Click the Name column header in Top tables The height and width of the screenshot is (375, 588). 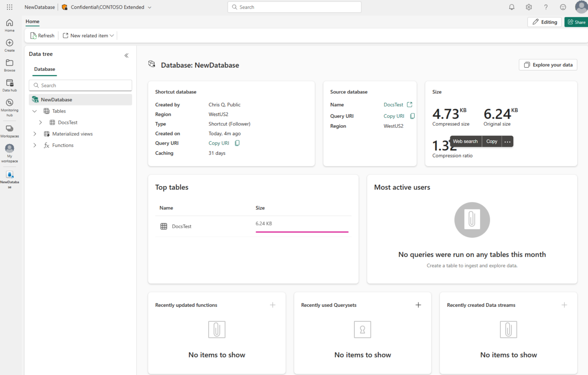[166, 208]
